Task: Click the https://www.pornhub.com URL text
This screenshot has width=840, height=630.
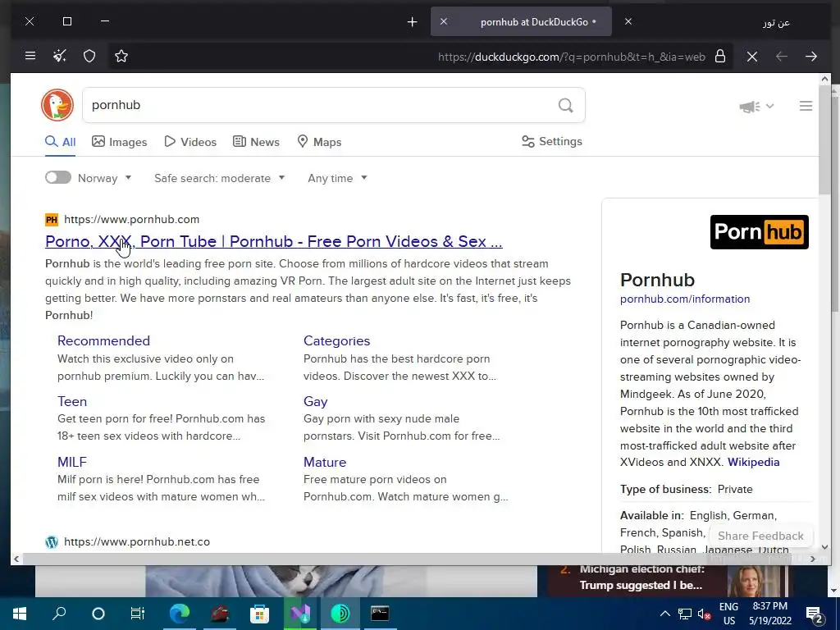Action: point(131,219)
